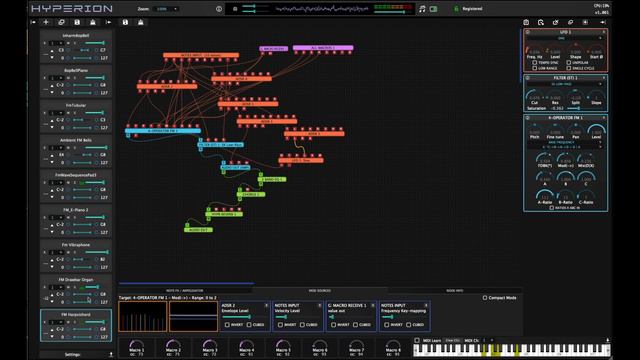Click the Cut knob in FILTER (ST) 1
This screenshot has width=640, height=360.
click(534, 96)
